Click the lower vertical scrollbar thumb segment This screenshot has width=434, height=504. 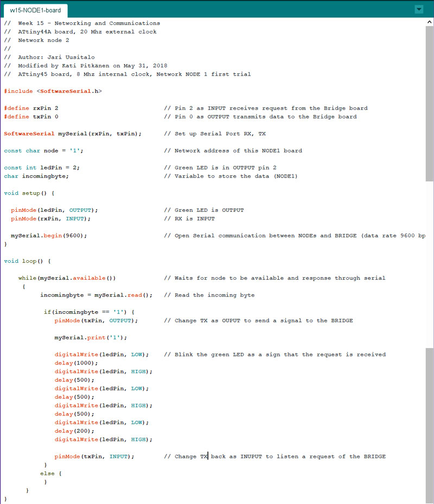(x=429, y=425)
